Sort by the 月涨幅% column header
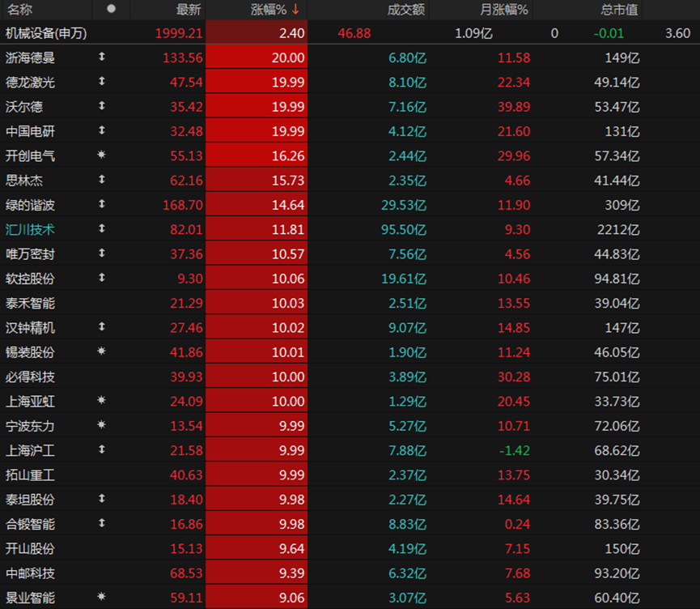 [504, 10]
